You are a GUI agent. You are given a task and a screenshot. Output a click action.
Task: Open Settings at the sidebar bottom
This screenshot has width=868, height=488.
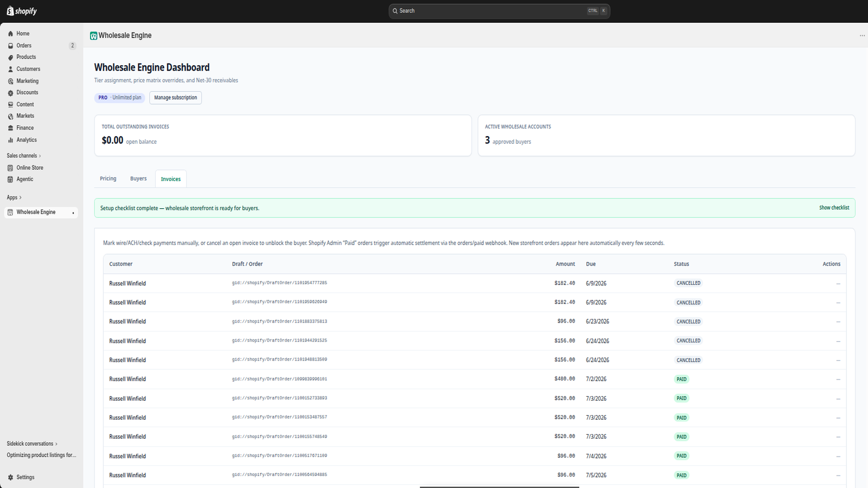pos(25,477)
